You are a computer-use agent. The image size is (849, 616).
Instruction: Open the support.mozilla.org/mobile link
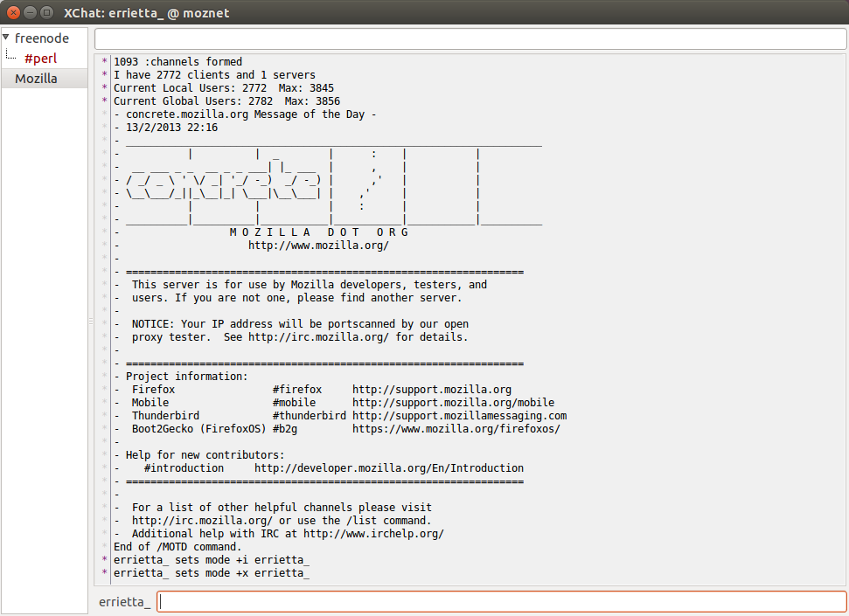pos(453,403)
